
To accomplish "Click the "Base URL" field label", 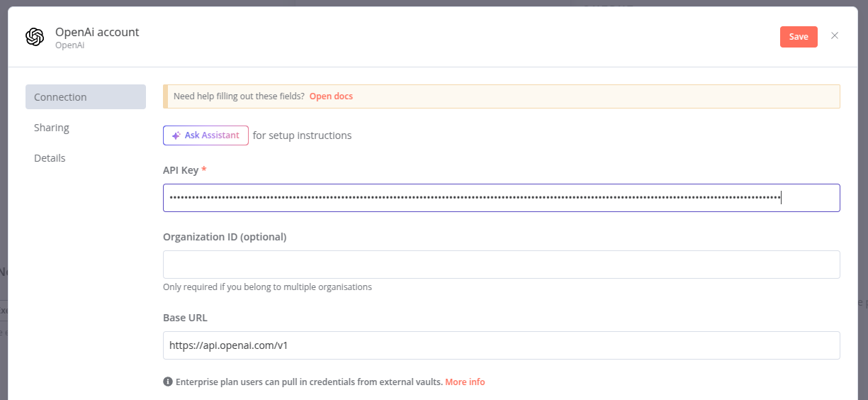I will [x=185, y=318].
